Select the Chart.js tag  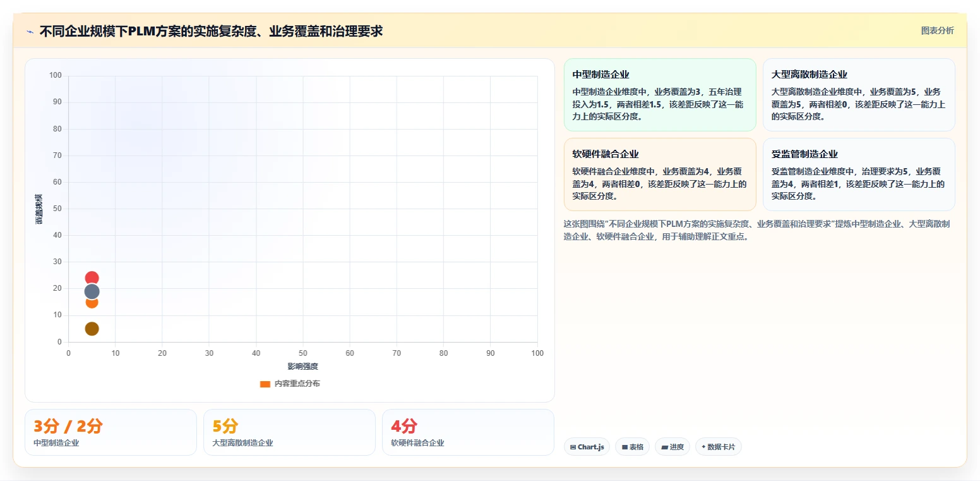pyautogui.click(x=587, y=447)
